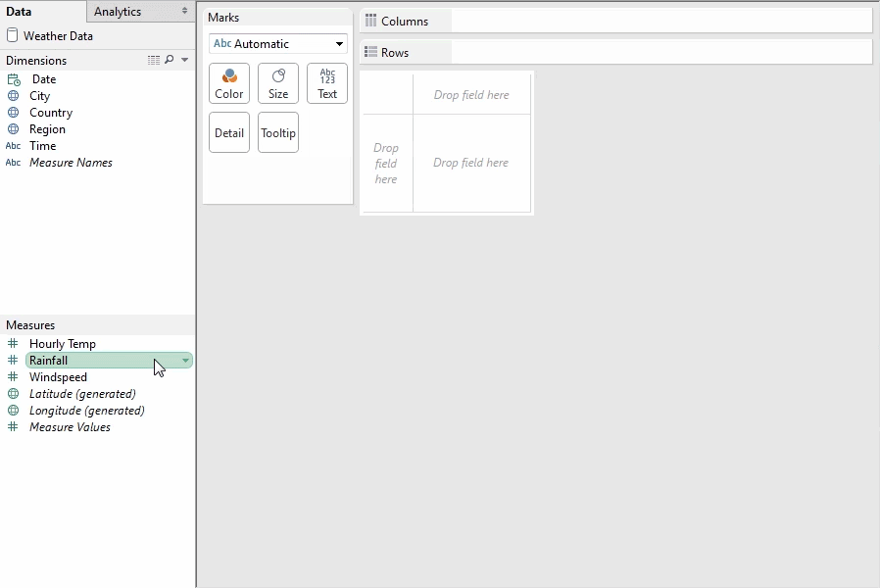
Task: Open the Rainfall field dropdown menu
Action: pos(184,361)
